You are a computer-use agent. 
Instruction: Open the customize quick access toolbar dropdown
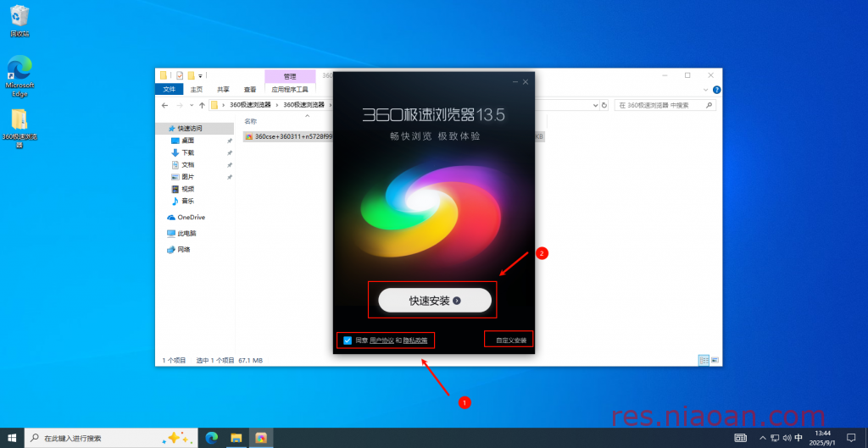click(x=200, y=75)
